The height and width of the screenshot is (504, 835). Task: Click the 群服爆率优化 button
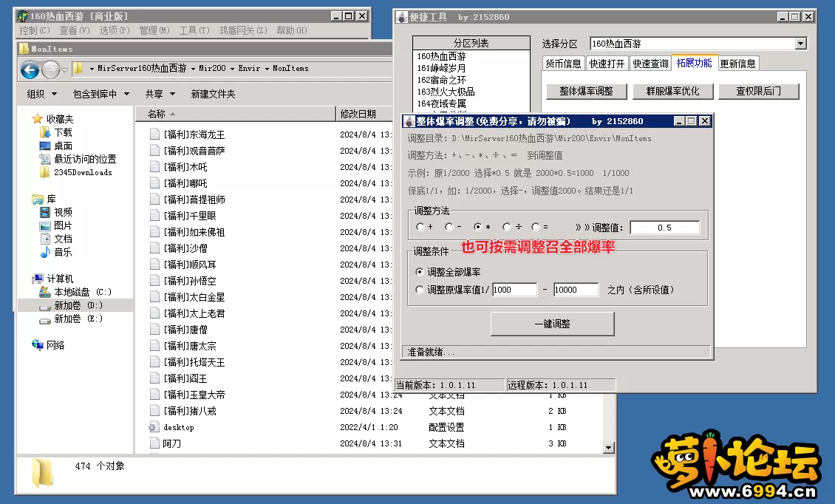tap(672, 91)
